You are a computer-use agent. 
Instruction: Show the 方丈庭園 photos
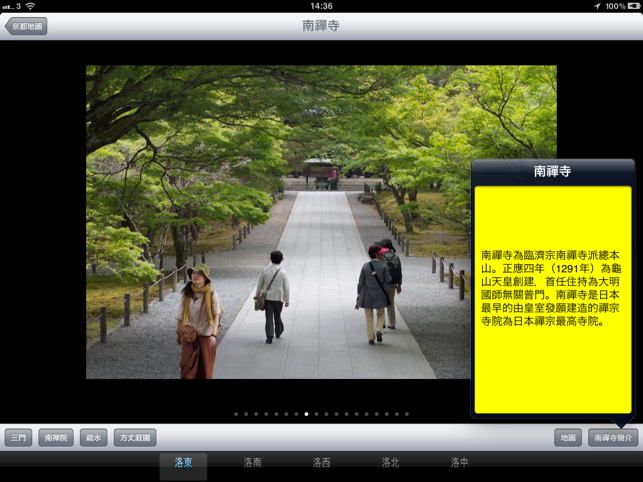coord(134,437)
